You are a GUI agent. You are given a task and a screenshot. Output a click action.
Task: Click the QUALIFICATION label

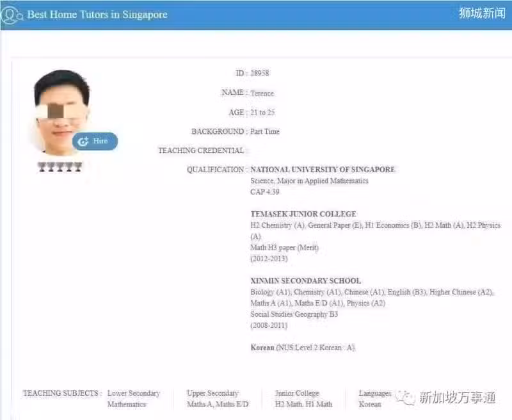click(x=215, y=170)
